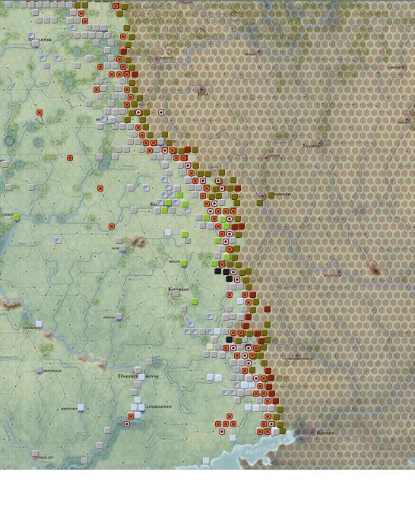Select lone dark red counter east of the front
The width and height of the screenshot is (415, 532).
click(267, 309)
